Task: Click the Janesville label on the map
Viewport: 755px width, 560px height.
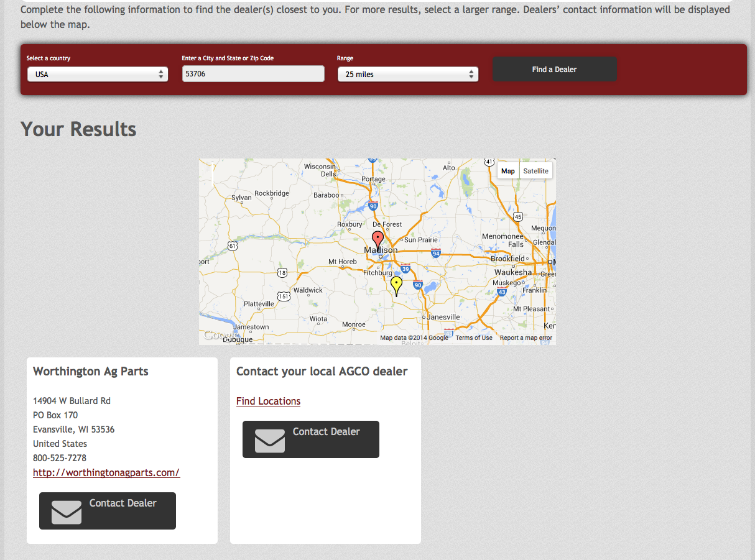Action: (x=443, y=317)
